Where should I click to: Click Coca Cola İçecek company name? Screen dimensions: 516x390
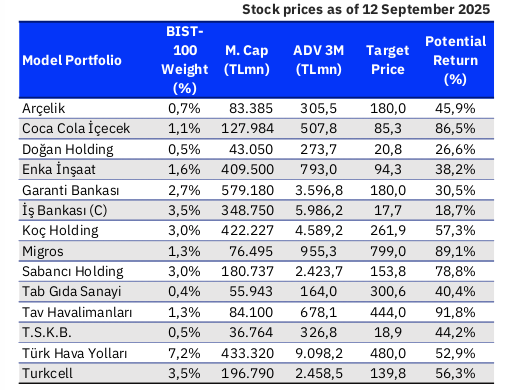(x=76, y=129)
